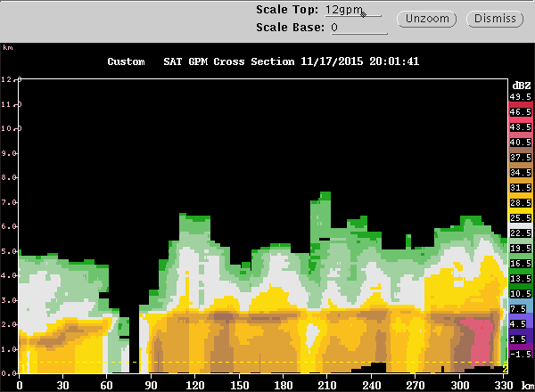The width and height of the screenshot is (535, 392).
Task: Click the Scale Top input field
Action: (353, 10)
